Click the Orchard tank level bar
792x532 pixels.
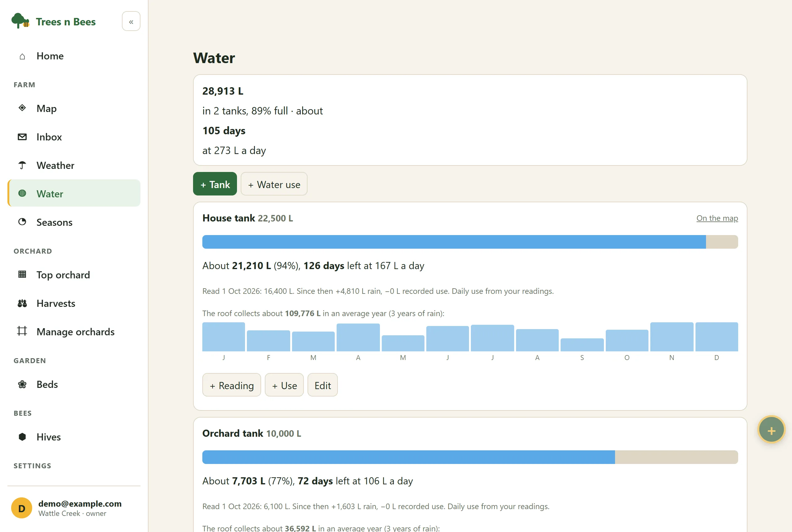pyautogui.click(x=470, y=457)
